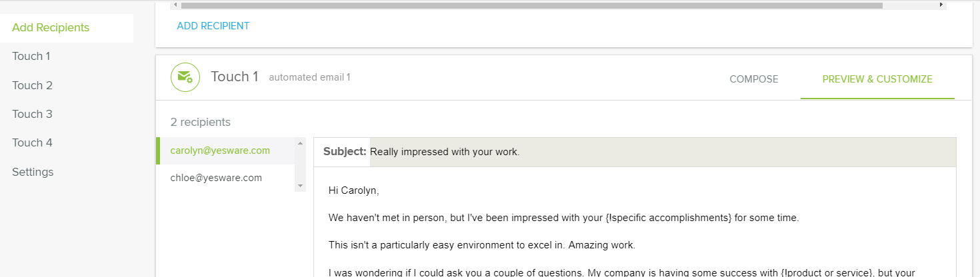The width and height of the screenshot is (980, 277).
Task: Open Settings in the sidebar
Action: click(33, 172)
